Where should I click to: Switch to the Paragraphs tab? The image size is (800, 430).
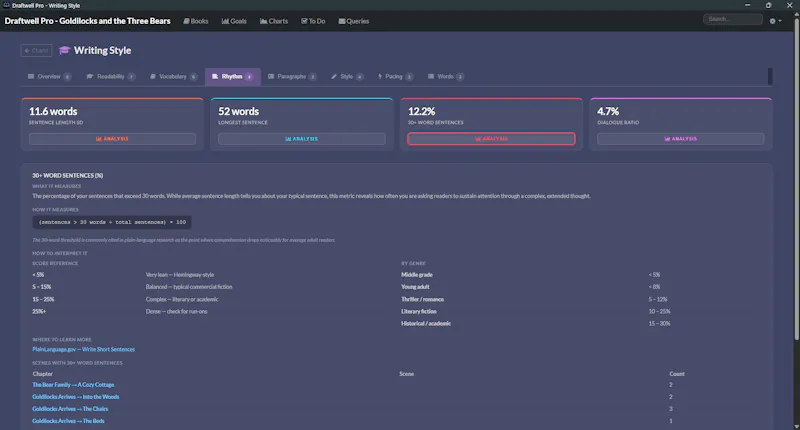tap(291, 77)
